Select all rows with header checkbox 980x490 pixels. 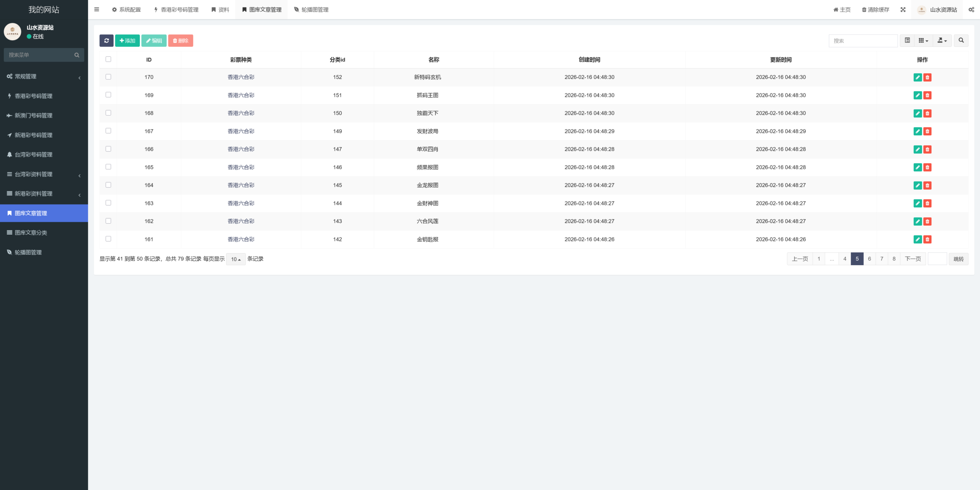tap(108, 59)
